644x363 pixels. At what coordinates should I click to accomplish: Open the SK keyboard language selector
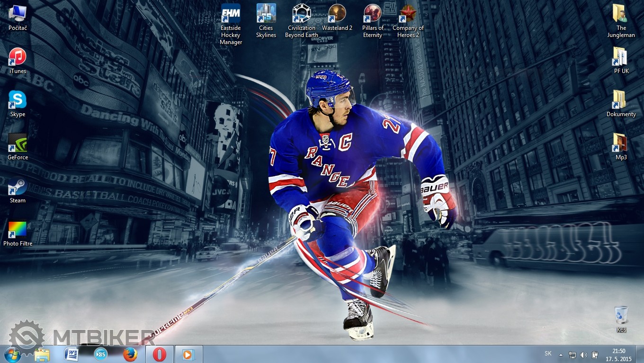coord(548,354)
